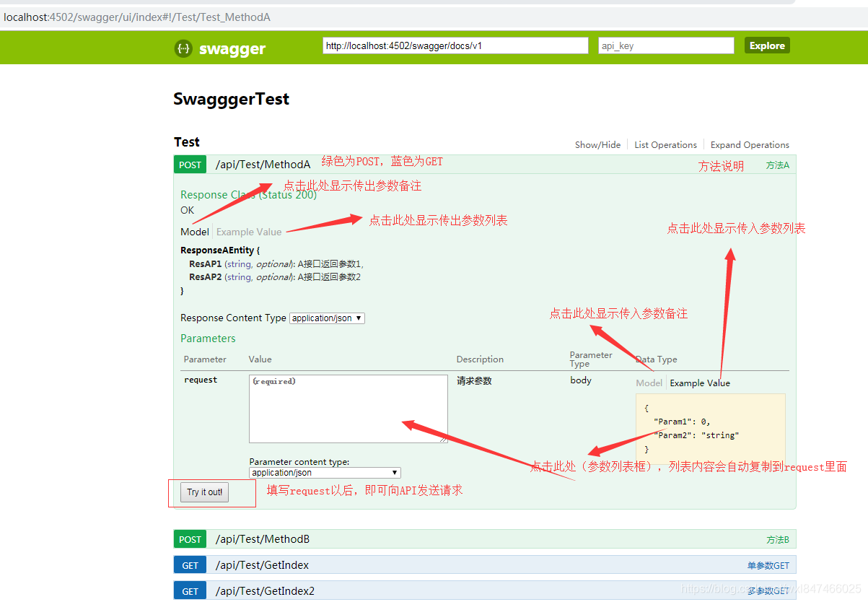Collapse the POST badge for /api/Test/MethodA
This screenshot has width=868, height=602.
(x=190, y=165)
